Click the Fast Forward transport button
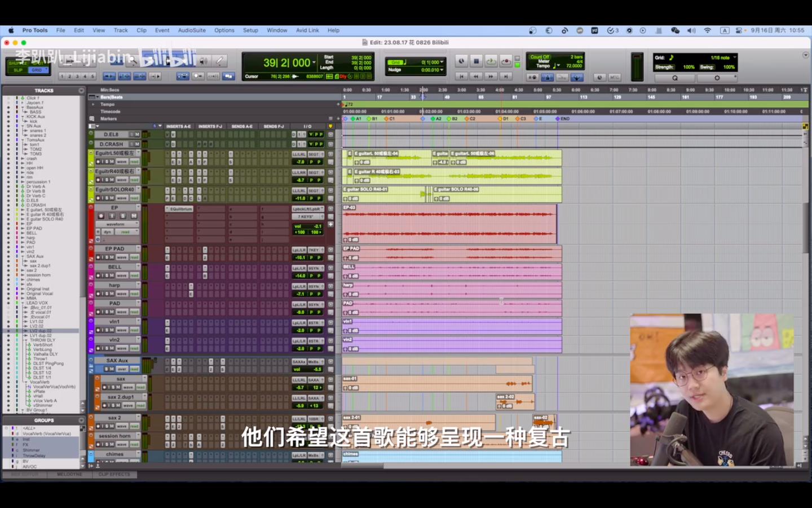This screenshot has height=508, width=812. coord(491,76)
